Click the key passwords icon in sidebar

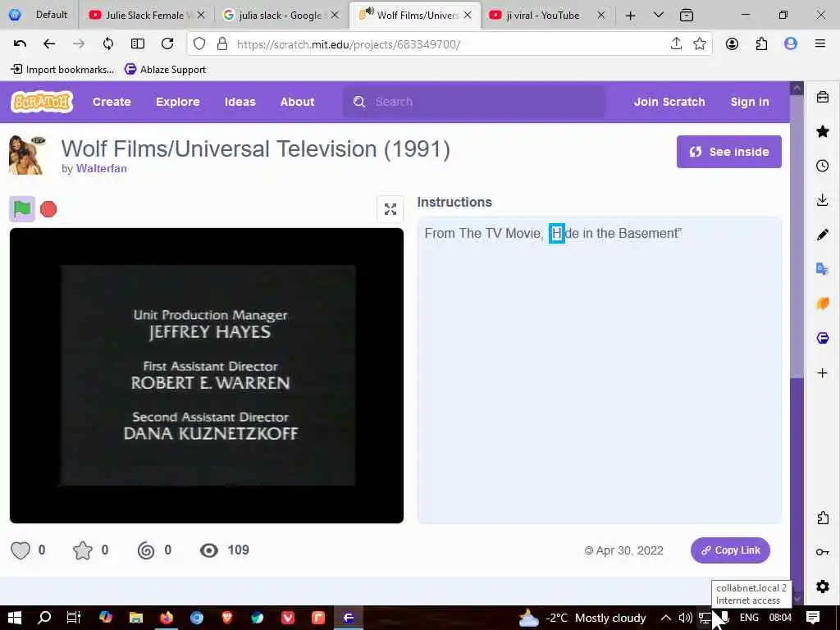coord(823,552)
